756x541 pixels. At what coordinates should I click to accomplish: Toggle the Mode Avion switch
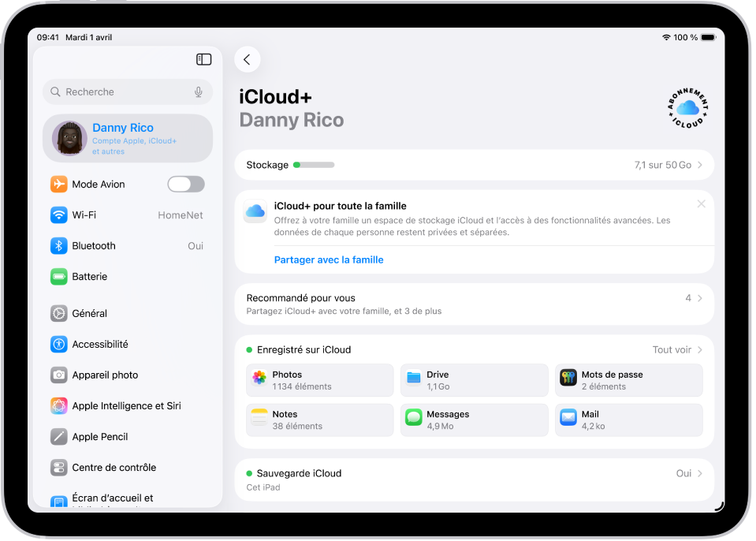(185, 184)
